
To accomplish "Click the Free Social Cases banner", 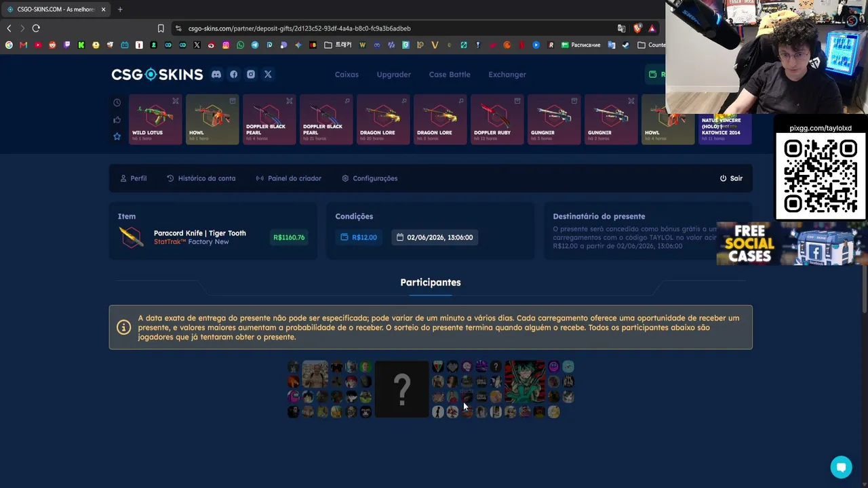I will [792, 243].
